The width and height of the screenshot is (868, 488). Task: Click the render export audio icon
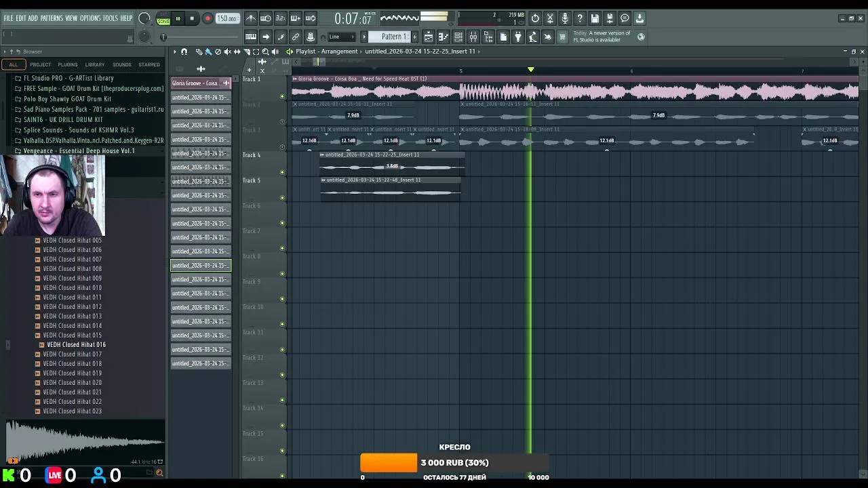point(610,18)
